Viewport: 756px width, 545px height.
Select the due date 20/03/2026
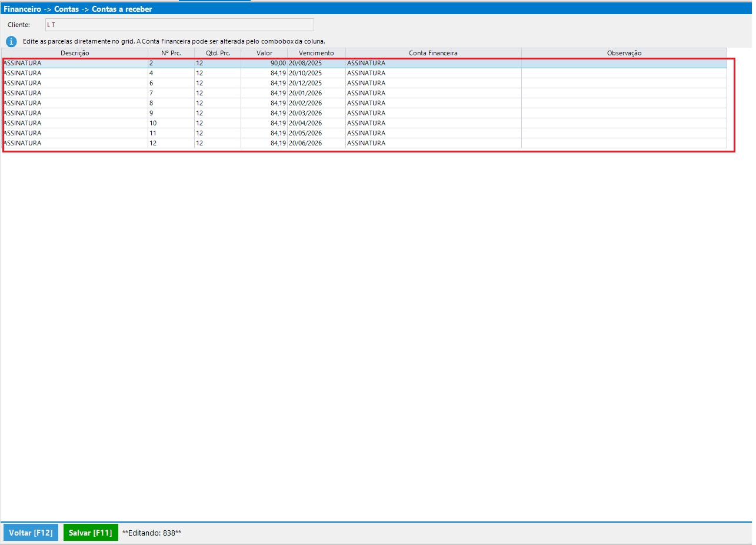317,113
